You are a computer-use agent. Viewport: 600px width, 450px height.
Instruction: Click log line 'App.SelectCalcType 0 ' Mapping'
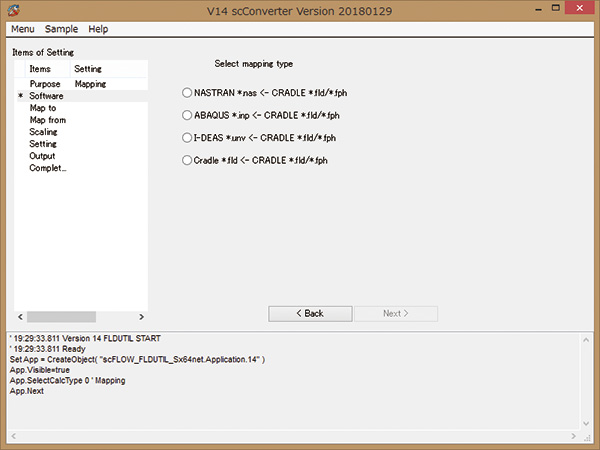point(67,380)
